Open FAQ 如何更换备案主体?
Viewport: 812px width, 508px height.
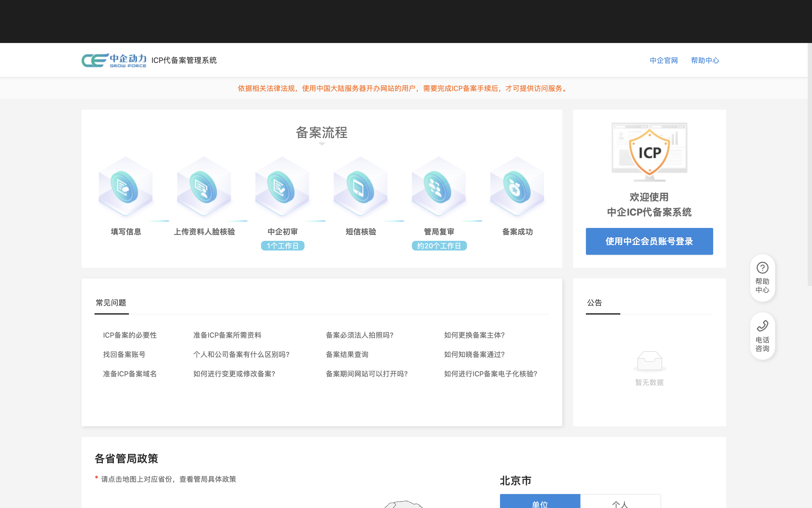(474, 335)
